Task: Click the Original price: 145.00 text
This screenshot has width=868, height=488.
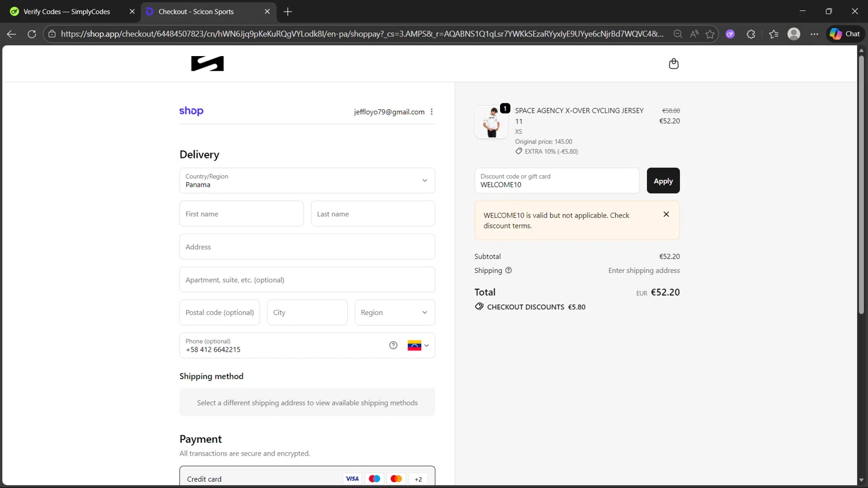Action: pos(543,141)
